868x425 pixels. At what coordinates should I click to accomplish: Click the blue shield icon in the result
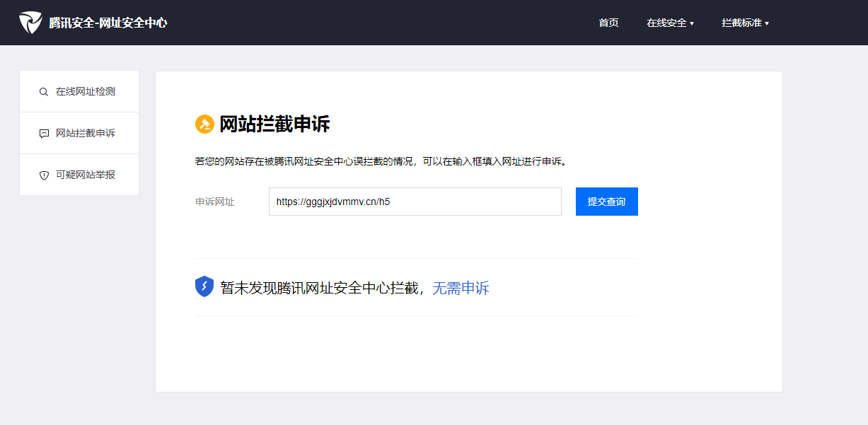(204, 286)
